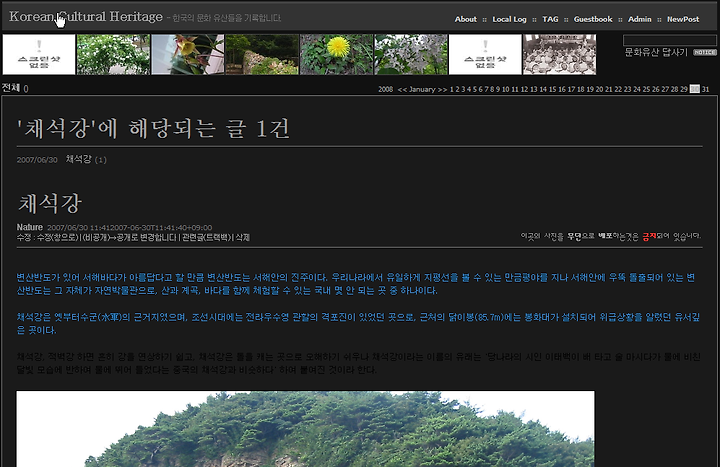
Task: Click the Chaeseokgang cliff photo
Action: pos(305,429)
